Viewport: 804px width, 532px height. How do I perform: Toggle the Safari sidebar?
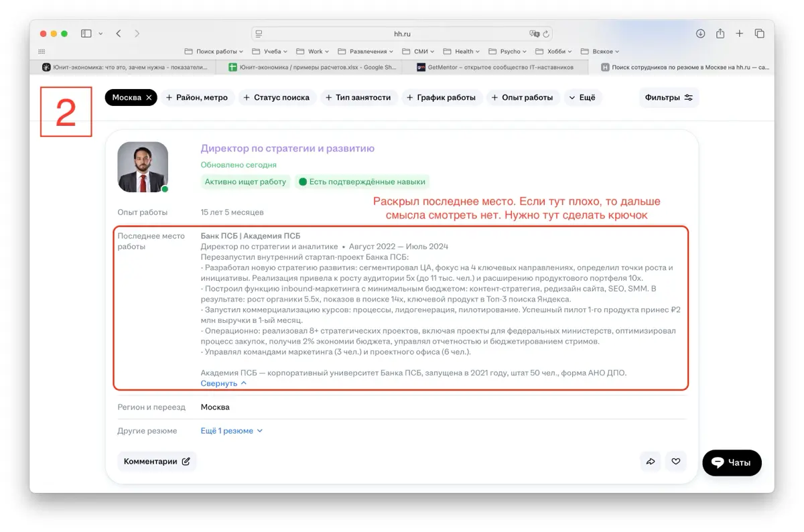86,34
